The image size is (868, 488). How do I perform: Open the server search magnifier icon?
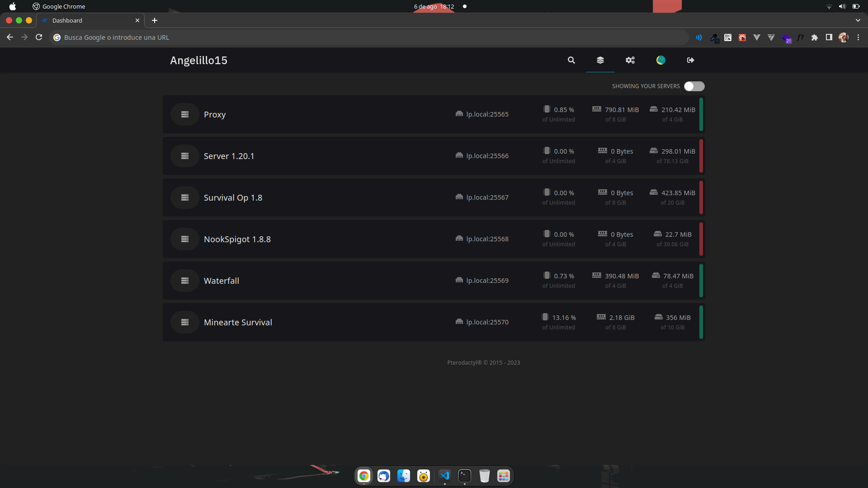571,60
